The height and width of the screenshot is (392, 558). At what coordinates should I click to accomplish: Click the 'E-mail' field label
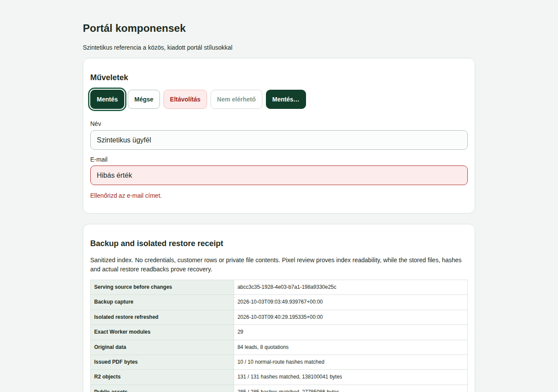pyautogui.click(x=99, y=159)
